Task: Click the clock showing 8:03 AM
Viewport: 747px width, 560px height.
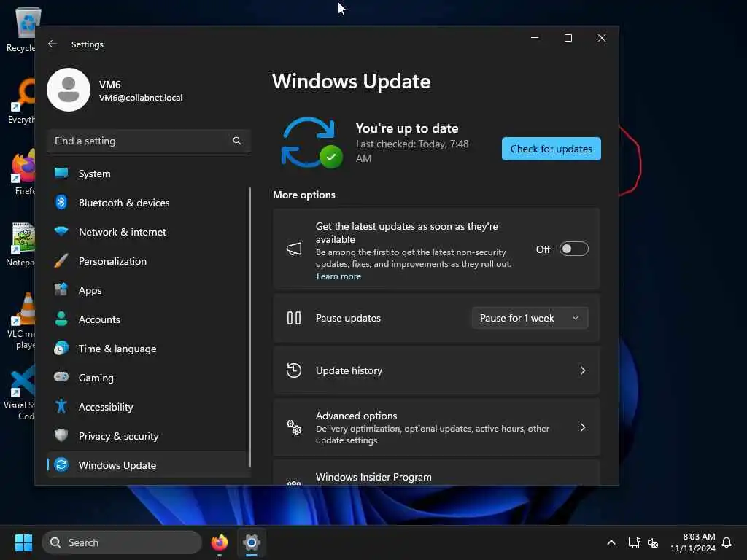Action: tap(699, 537)
